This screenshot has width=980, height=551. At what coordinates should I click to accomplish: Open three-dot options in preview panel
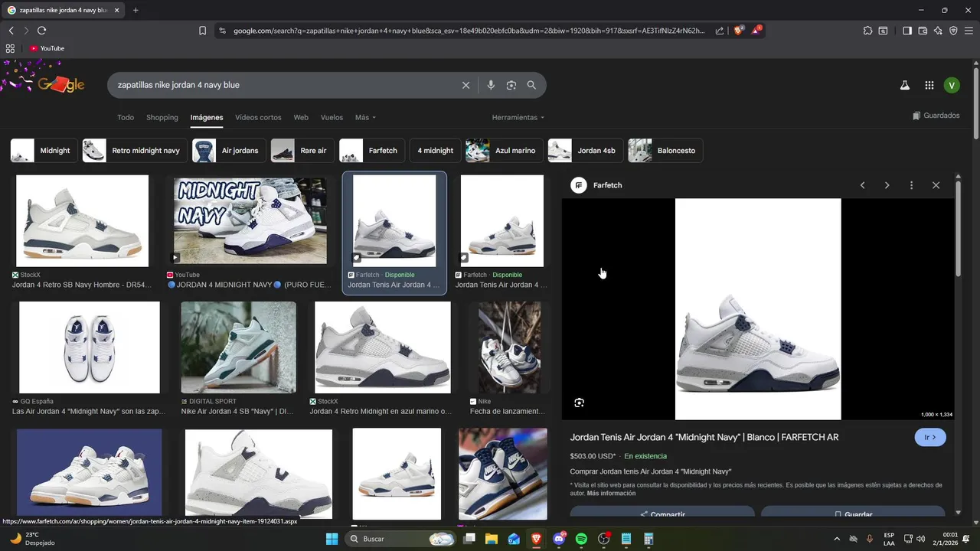[911, 185]
